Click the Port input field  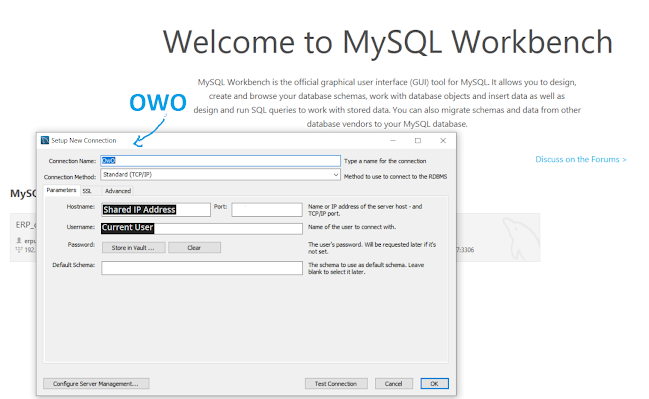pos(267,210)
